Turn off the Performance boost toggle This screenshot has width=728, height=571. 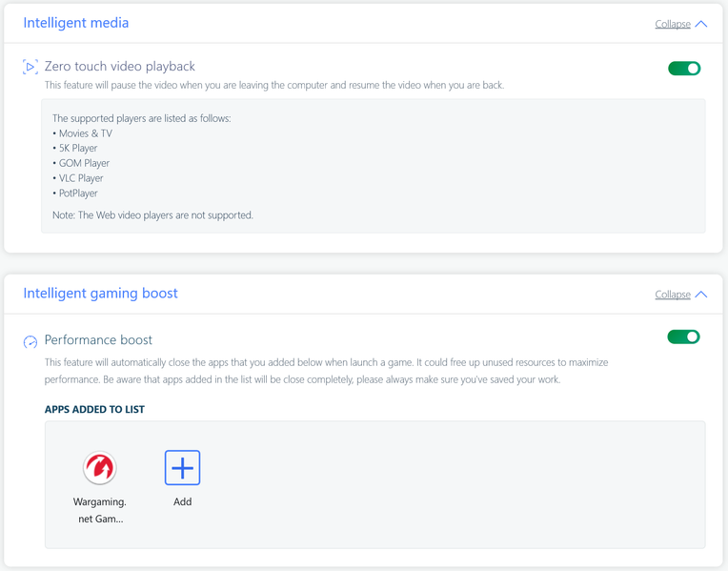[683, 336]
